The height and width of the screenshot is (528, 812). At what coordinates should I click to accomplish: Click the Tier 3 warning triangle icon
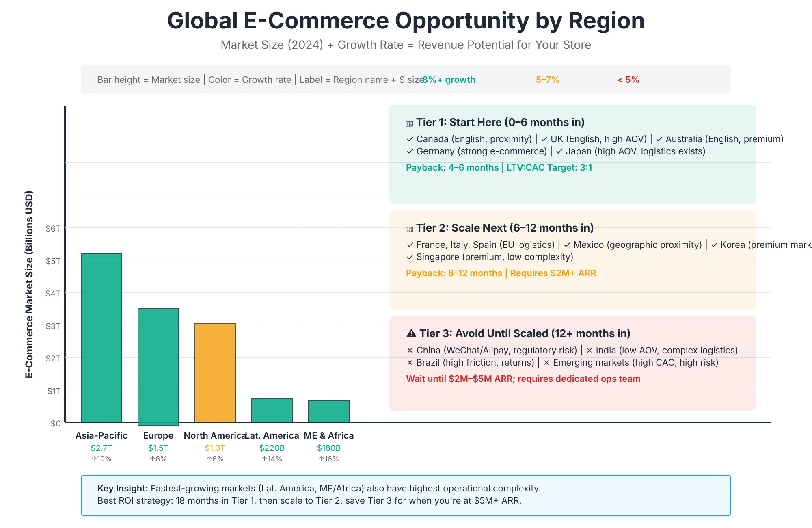coord(411,333)
